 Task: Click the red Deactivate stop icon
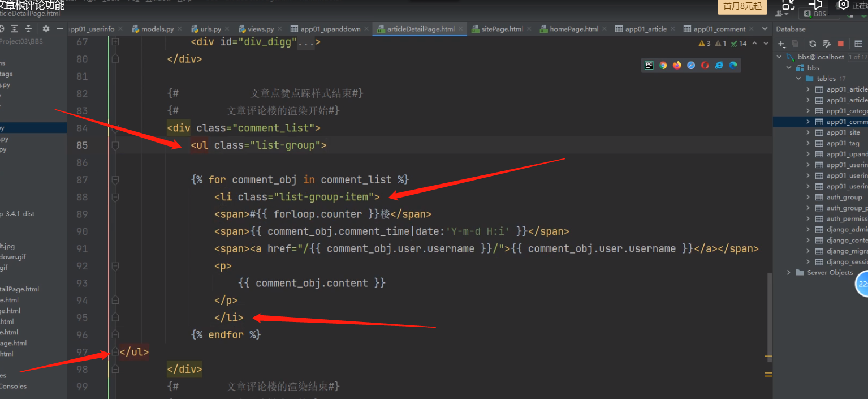tap(841, 44)
